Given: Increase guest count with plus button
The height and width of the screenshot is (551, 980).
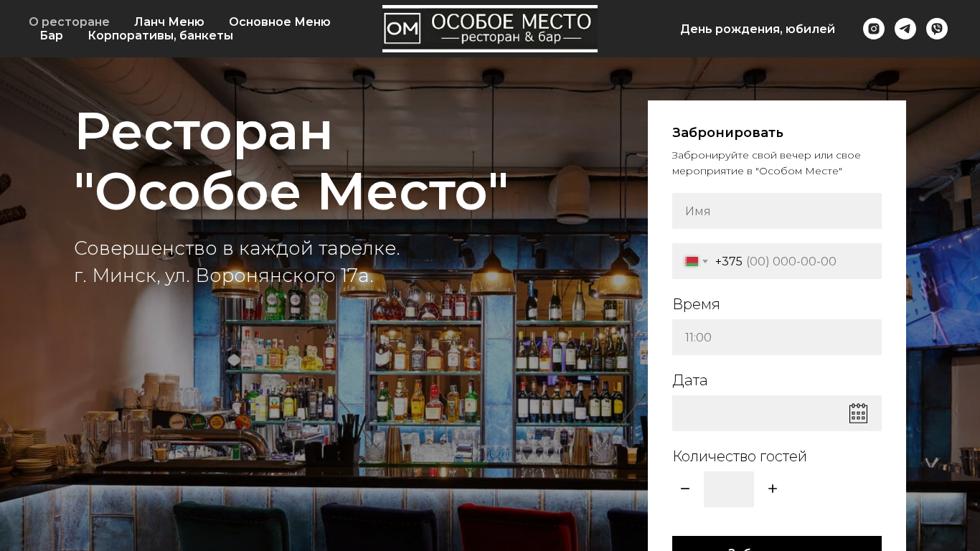Looking at the screenshot, I should click(x=773, y=489).
